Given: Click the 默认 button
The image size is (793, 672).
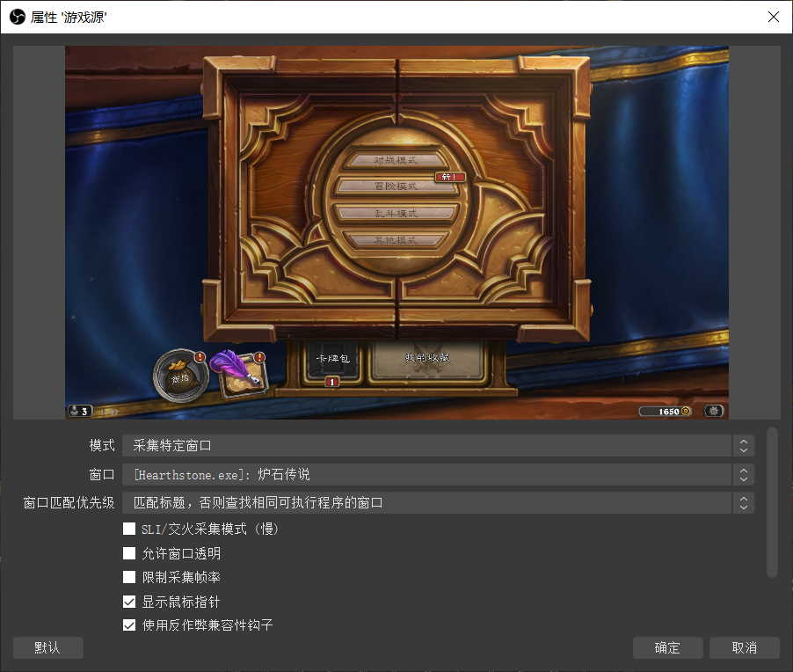Looking at the screenshot, I should (x=48, y=647).
